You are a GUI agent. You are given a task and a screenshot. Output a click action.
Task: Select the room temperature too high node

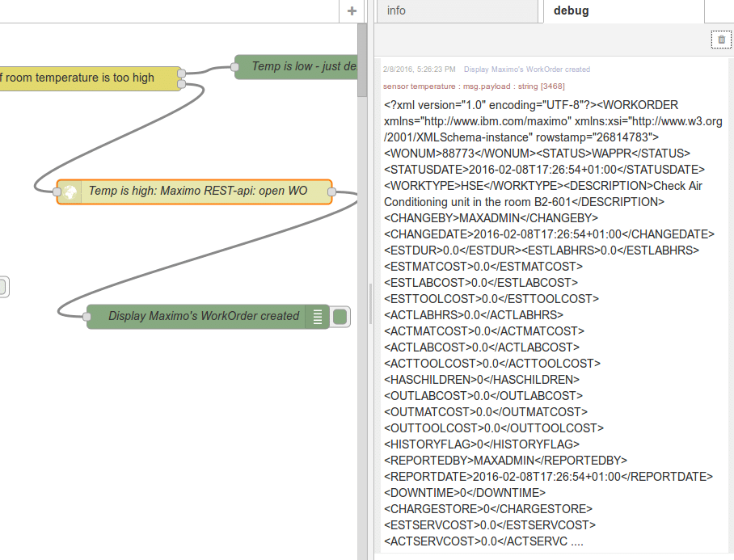tap(90, 78)
